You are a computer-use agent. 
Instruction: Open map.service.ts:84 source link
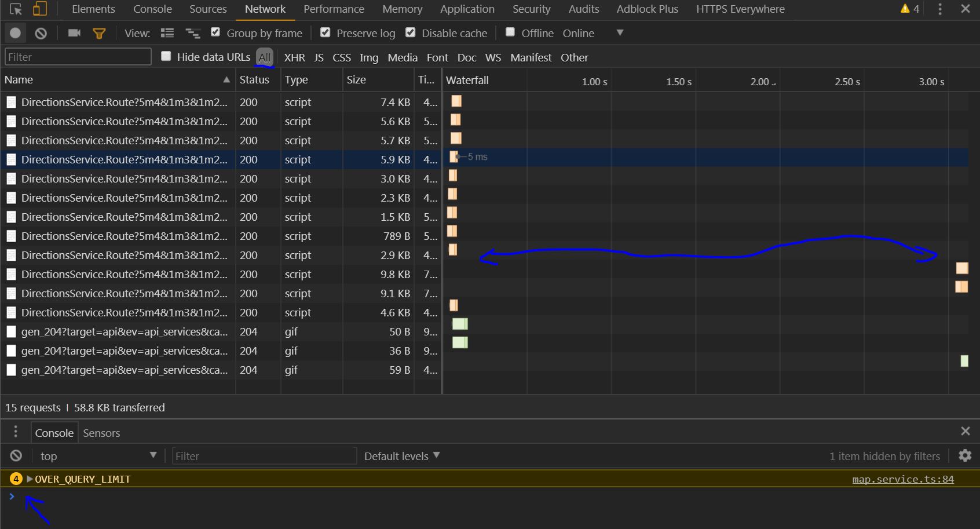point(902,479)
